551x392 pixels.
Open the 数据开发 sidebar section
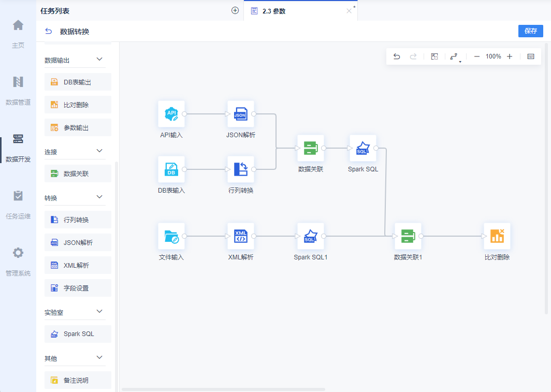pyautogui.click(x=18, y=148)
